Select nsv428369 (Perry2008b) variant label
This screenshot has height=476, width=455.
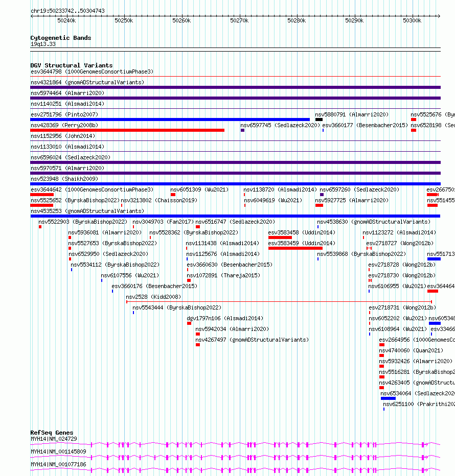pos(64,125)
